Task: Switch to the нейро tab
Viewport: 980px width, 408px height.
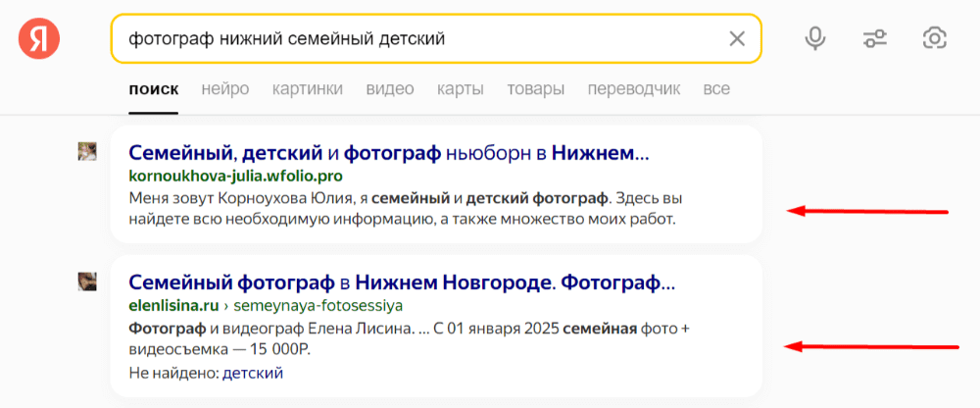Action: pyautogui.click(x=225, y=89)
